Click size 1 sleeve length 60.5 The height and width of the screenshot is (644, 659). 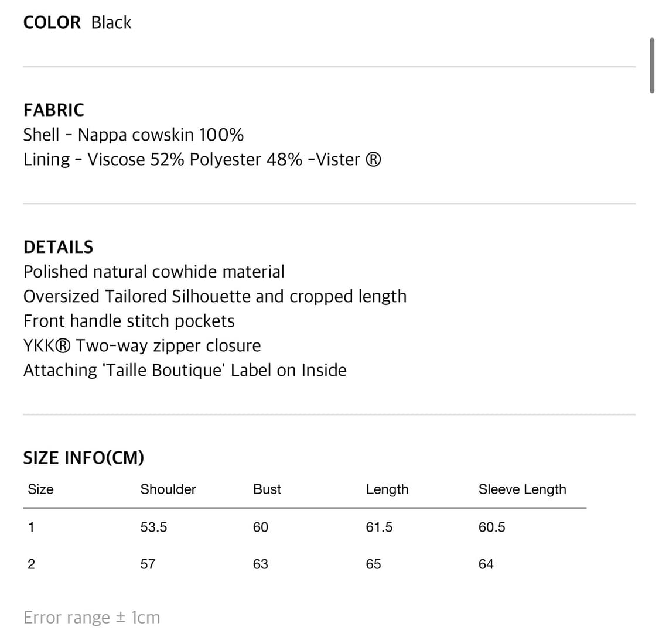tap(491, 527)
